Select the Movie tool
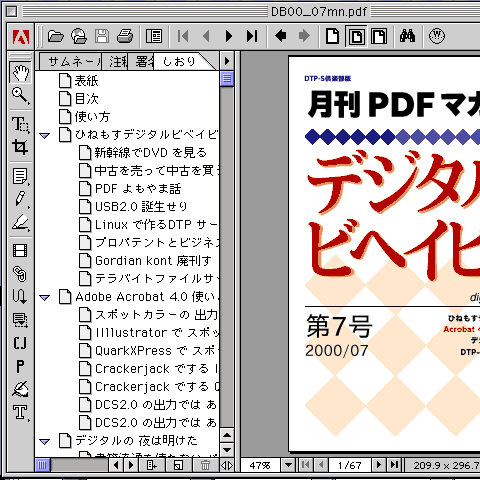Image resolution: width=480 pixels, height=480 pixels. point(20,251)
